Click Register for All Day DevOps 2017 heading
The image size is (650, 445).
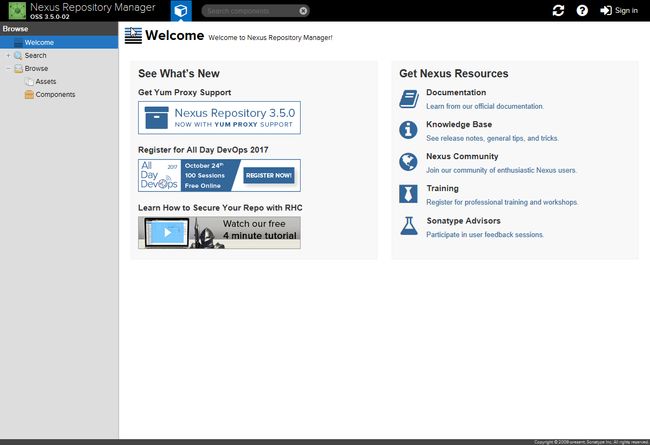coord(203,150)
